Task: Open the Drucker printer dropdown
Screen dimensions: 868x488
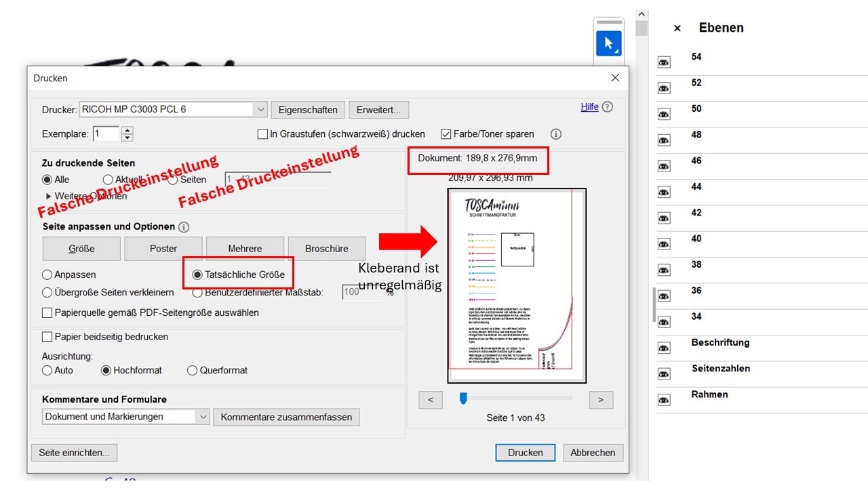Action: point(261,110)
